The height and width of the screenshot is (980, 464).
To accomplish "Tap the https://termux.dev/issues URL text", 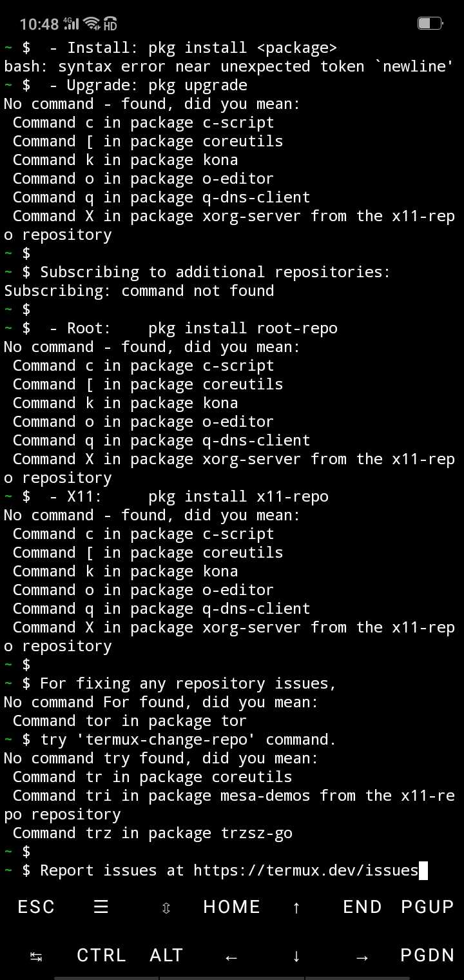I will tap(306, 870).
